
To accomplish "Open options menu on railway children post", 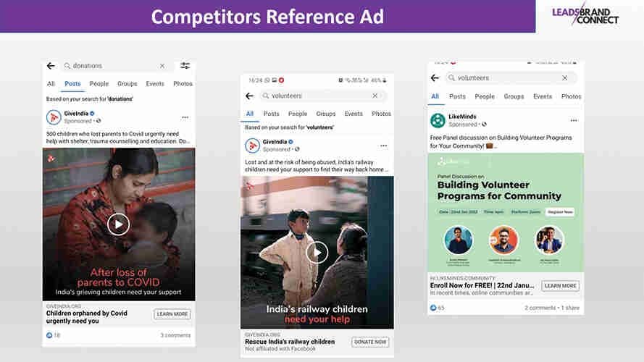I will click(x=384, y=146).
